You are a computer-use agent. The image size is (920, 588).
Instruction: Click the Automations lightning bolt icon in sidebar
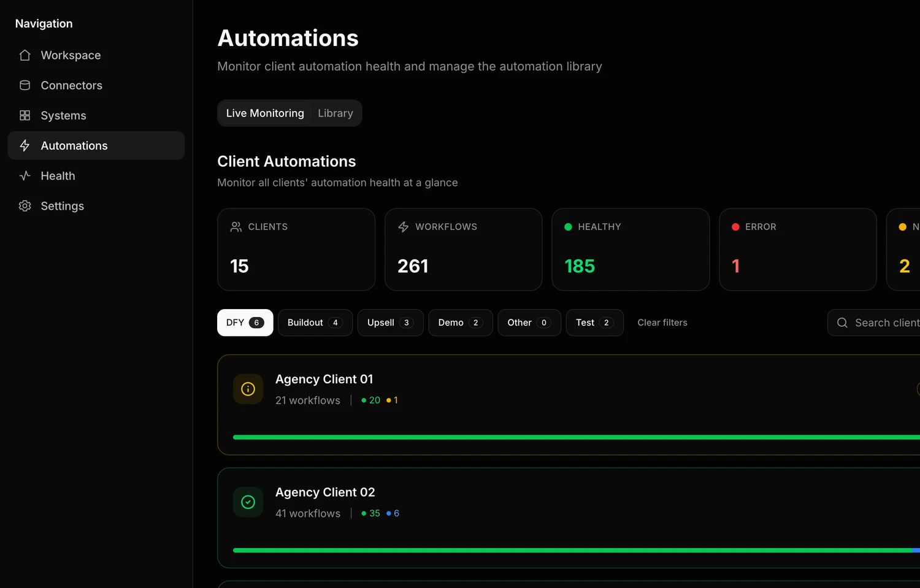[x=25, y=145]
